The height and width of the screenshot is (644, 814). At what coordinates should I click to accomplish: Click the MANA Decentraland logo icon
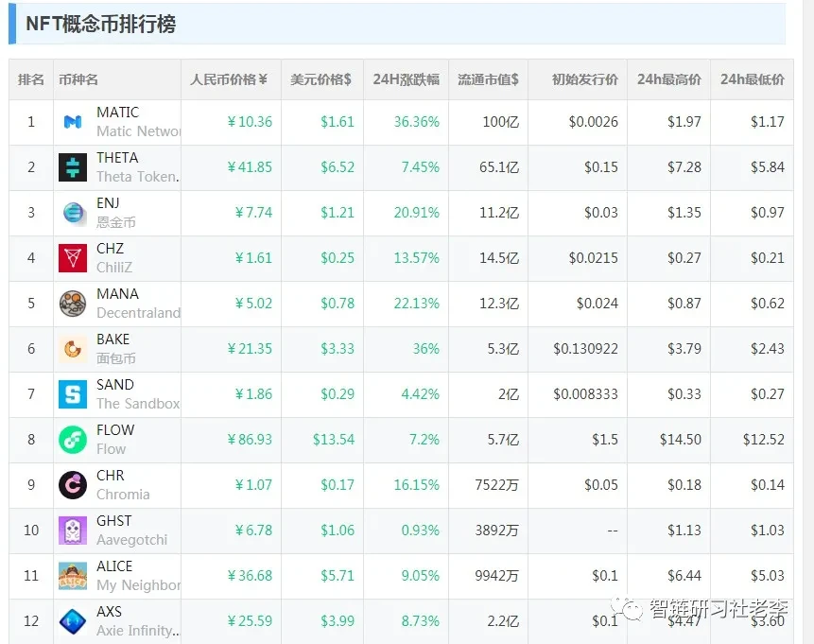coord(73,304)
